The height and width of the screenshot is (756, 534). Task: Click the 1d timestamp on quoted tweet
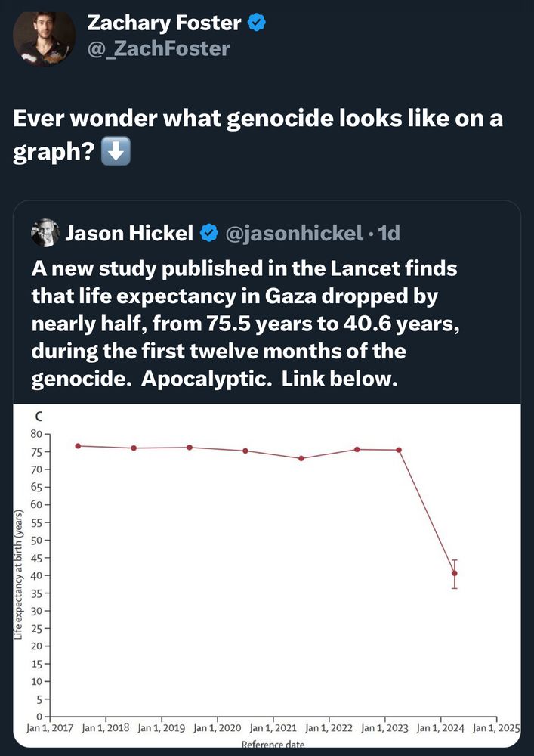(390, 234)
